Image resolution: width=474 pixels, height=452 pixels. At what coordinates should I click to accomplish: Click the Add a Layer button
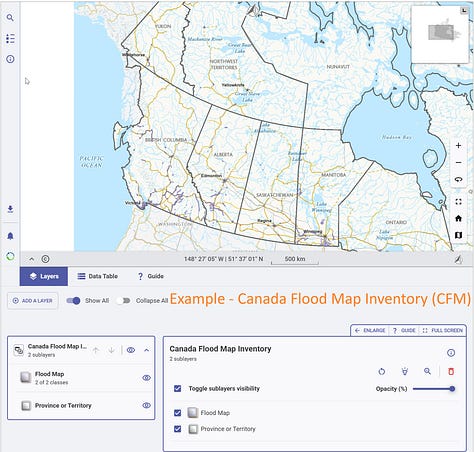click(x=33, y=301)
